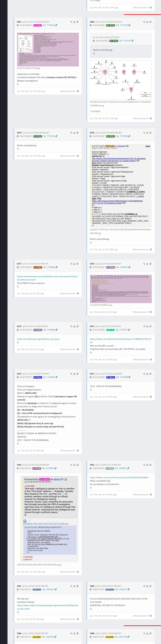Open link No. 7163961 on post 3473
The width and height of the screenshot is (161, 644).
(x=50, y=377)
